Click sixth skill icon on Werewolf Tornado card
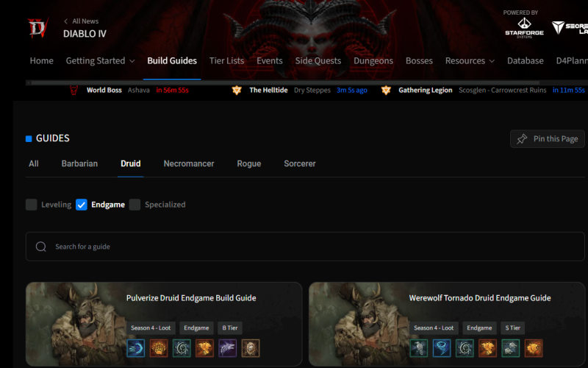This screenshot has height=368, width=588. (x=534, y=348)
